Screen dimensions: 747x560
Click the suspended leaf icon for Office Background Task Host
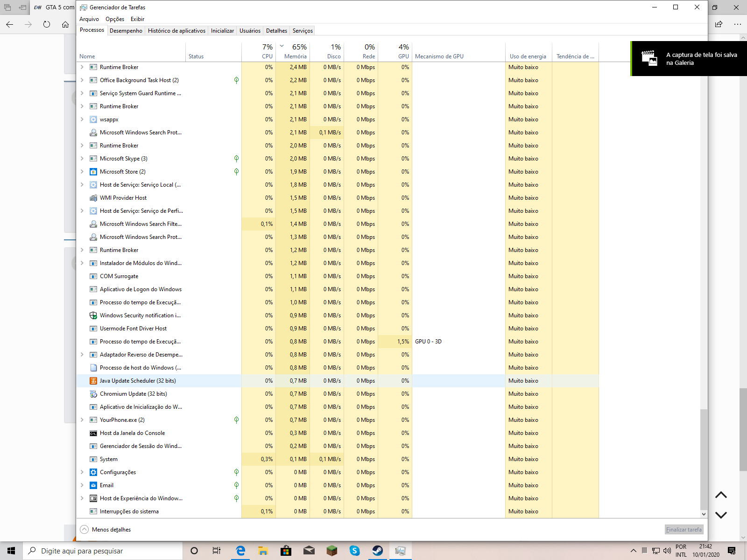tap(236, 80)
